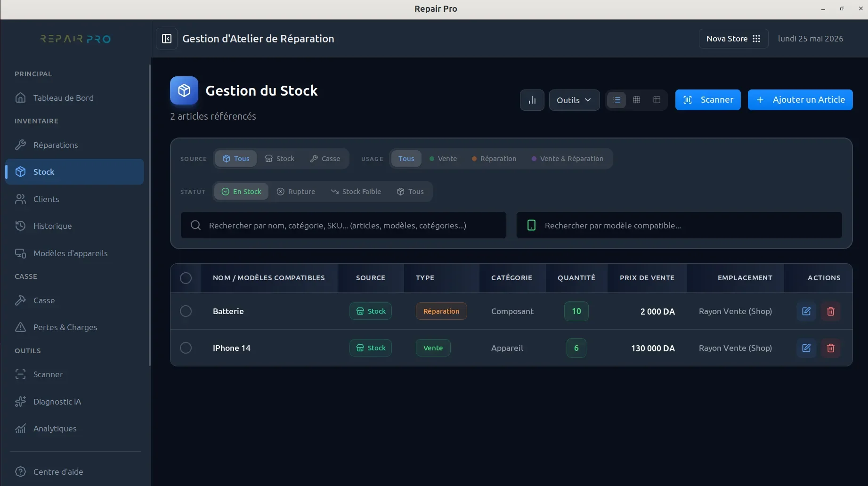Viewport: 868px width, 486px height.
Task: Open Analytiques page
Action: [74, 429]
